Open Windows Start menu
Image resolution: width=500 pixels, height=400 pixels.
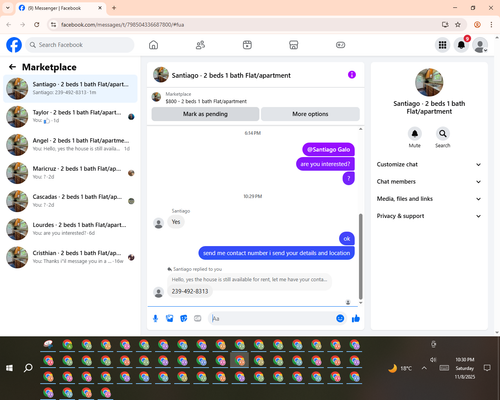tap(9, 368)
